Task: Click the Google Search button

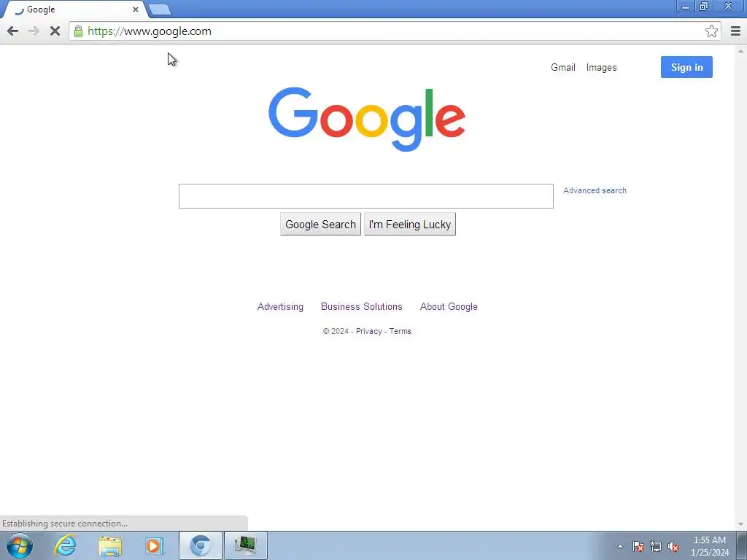Action: (x=321, y=225)
